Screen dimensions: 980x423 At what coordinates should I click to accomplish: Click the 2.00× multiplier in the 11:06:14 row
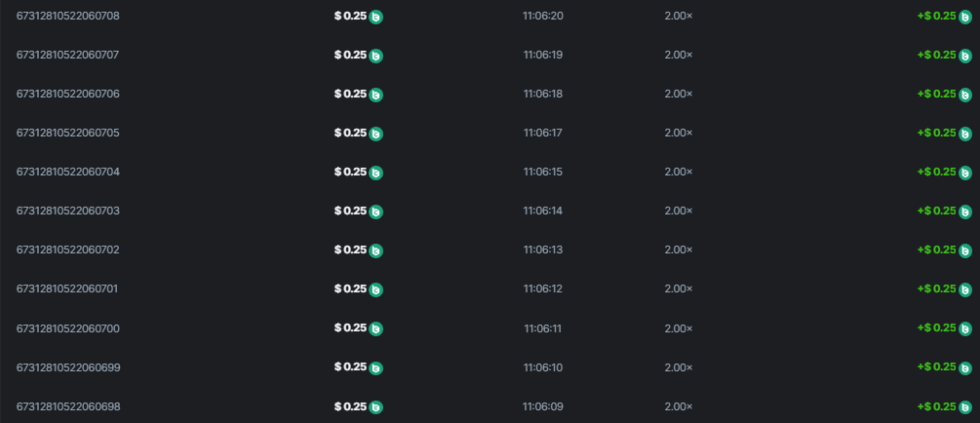tap(678, 211)
